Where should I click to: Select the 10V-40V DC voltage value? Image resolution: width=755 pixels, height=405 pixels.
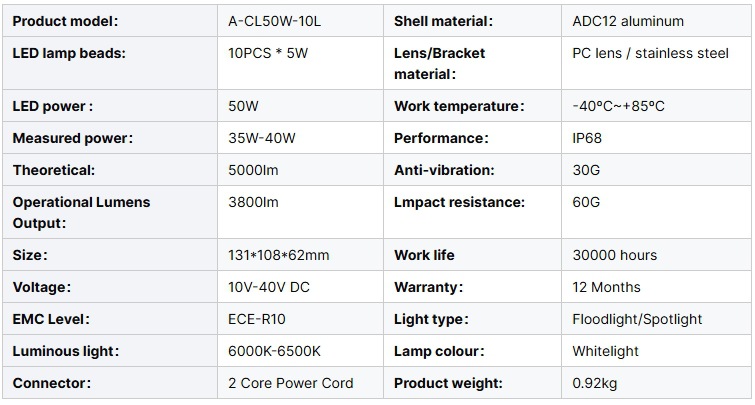269,287
